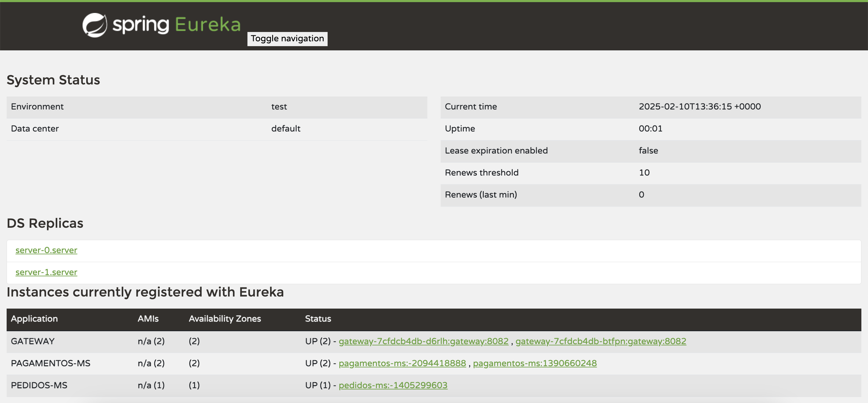Screen dimensions: 868x403
Task: Select the PAGAMENTOS-MS application cell
Action: [x=51, y=363]
